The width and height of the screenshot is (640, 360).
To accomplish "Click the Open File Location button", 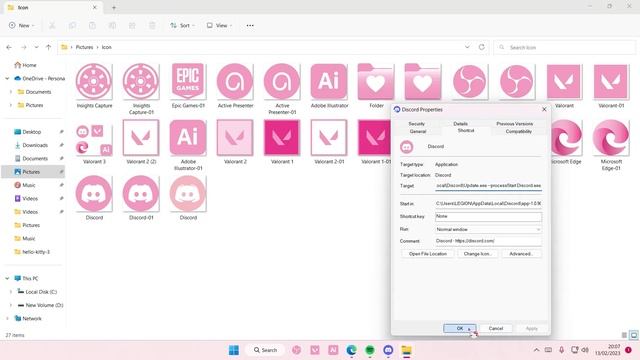I will pyautogui.click(x=427, y=254).
